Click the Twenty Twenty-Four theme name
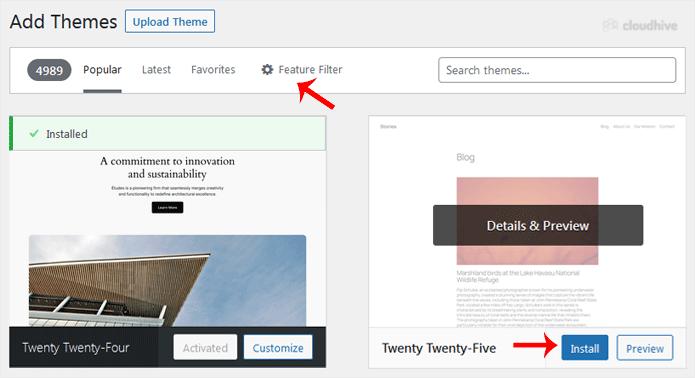The height and width of the screenshot is (378, 695). point(76,348)
